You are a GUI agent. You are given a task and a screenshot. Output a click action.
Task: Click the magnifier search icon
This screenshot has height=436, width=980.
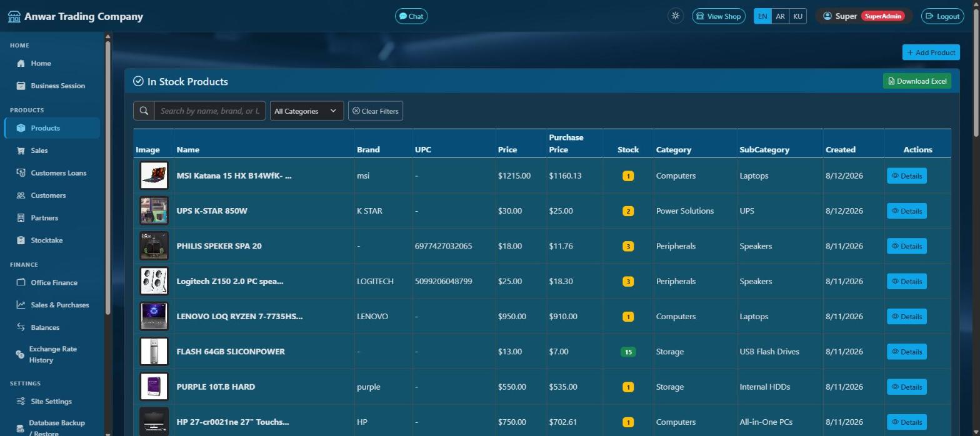coord(144,111)
